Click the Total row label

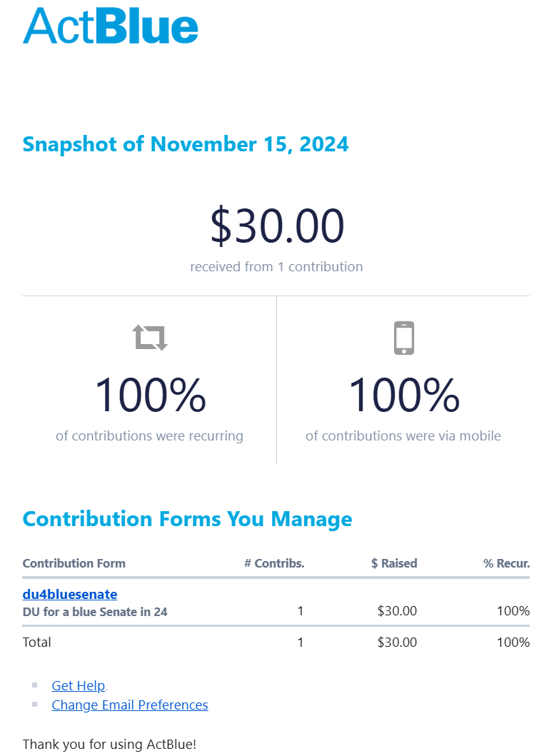36,642
